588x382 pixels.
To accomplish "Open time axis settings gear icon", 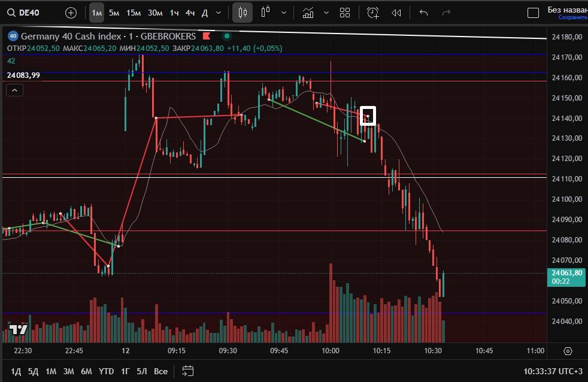I will [x=568, y=351].
